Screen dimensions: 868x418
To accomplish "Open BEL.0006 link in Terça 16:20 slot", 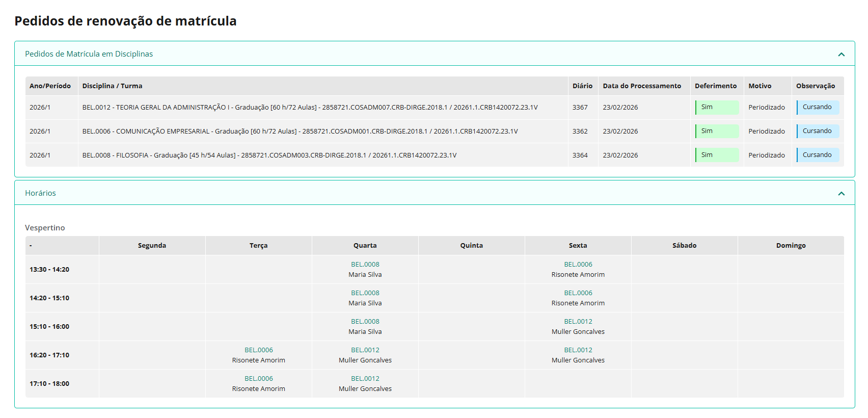I will (x=258, y=350).
